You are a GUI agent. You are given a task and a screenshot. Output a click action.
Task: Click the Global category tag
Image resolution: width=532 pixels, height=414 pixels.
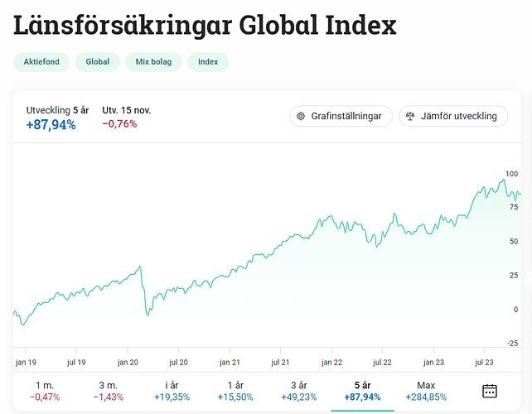click(97, 62)
